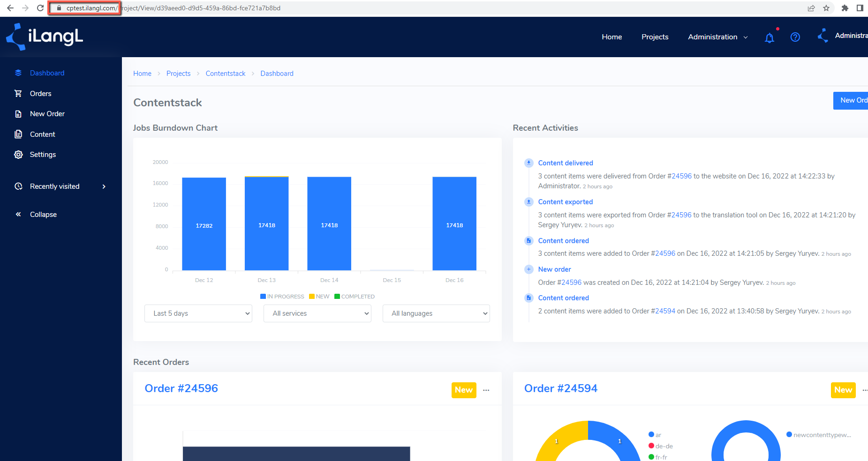The width and height of the screenshot is (868, 461).
Task: Open browser extensions puzzle icon
Action: (x=845, y=8)
